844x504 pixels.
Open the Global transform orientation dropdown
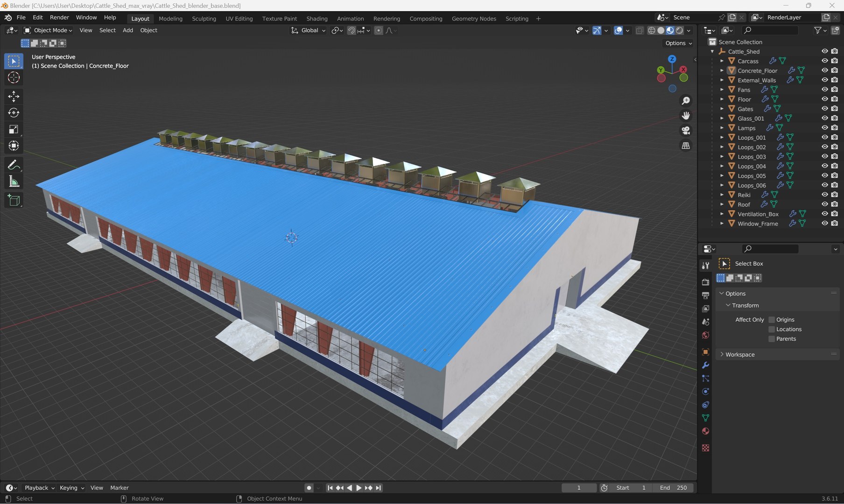(309, 30)
